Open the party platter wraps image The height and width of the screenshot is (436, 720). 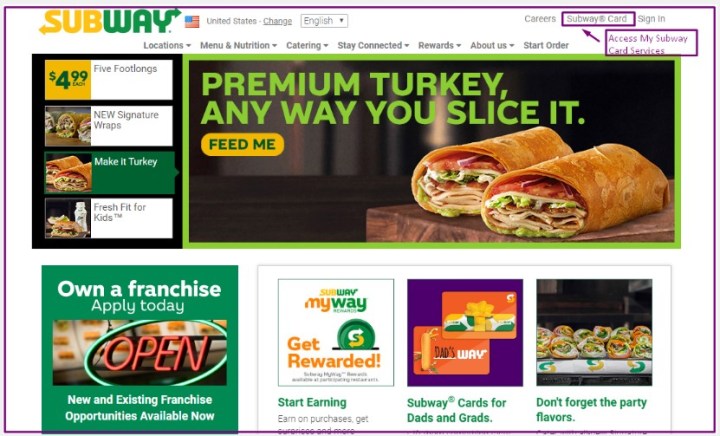594,333
